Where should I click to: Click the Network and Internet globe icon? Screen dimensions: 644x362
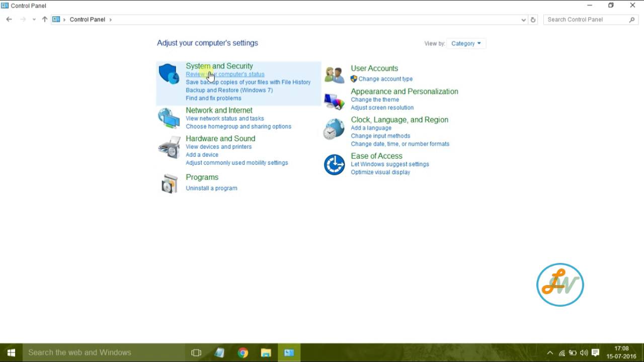[x=169, y=118]
